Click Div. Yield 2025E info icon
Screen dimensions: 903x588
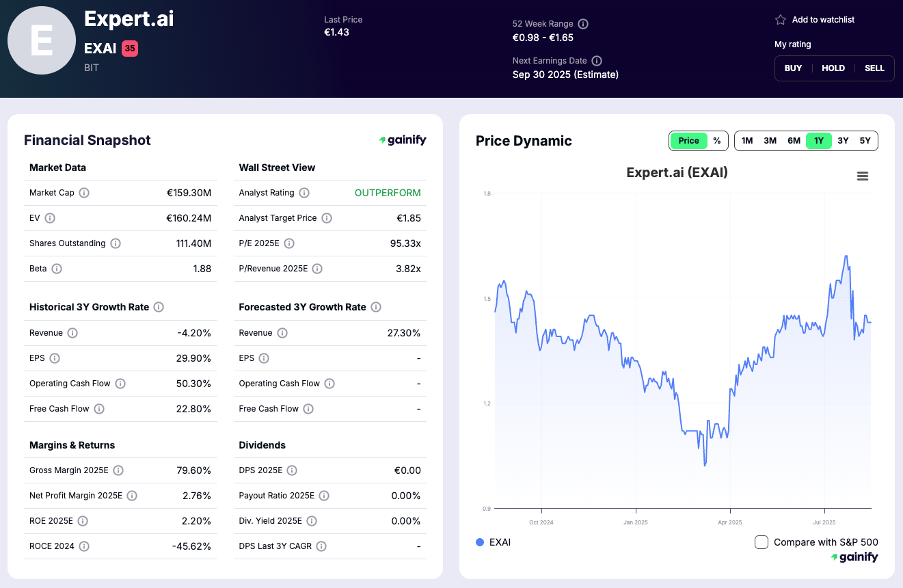click(312, 521)
